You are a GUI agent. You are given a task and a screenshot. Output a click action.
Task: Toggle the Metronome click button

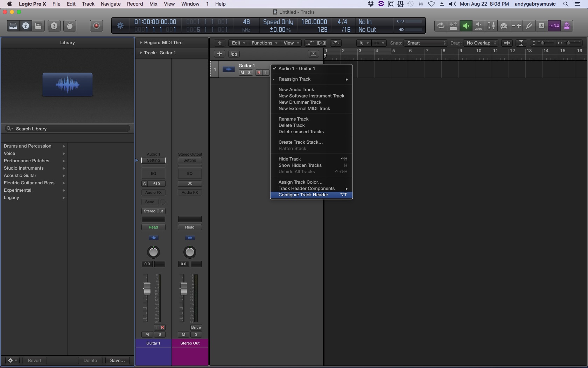coord(567,26)
